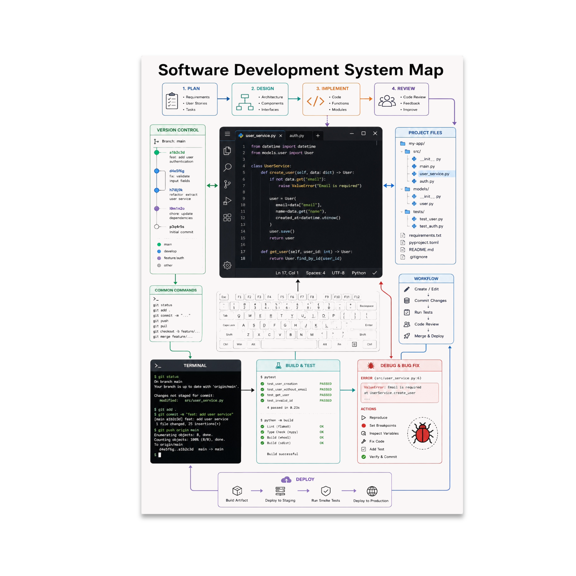Click the rocket icon next to Merge & Deploy
The width and height of the screenshot is (576, 576).
(407, 336)
